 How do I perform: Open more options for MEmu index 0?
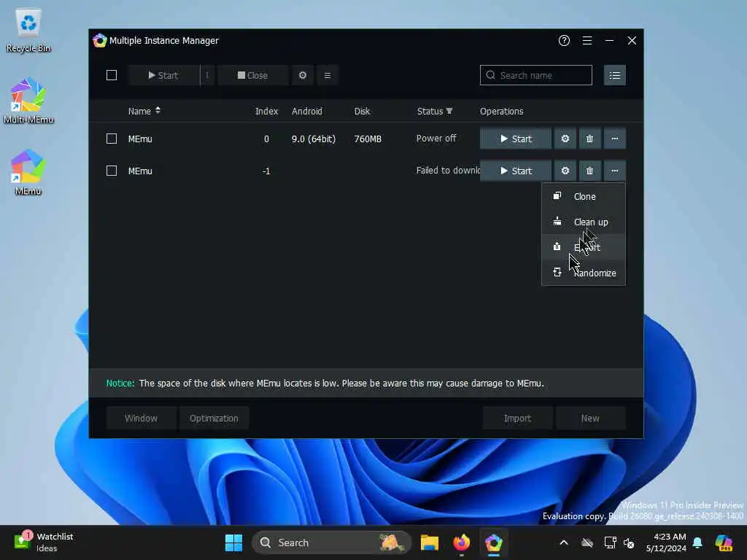(x=614, y=139)
